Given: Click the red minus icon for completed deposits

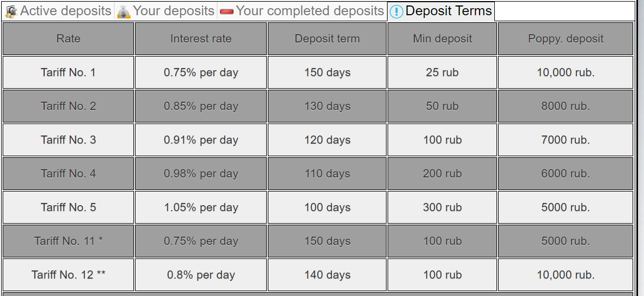Looking at the screenshot, I should (226, 11).
